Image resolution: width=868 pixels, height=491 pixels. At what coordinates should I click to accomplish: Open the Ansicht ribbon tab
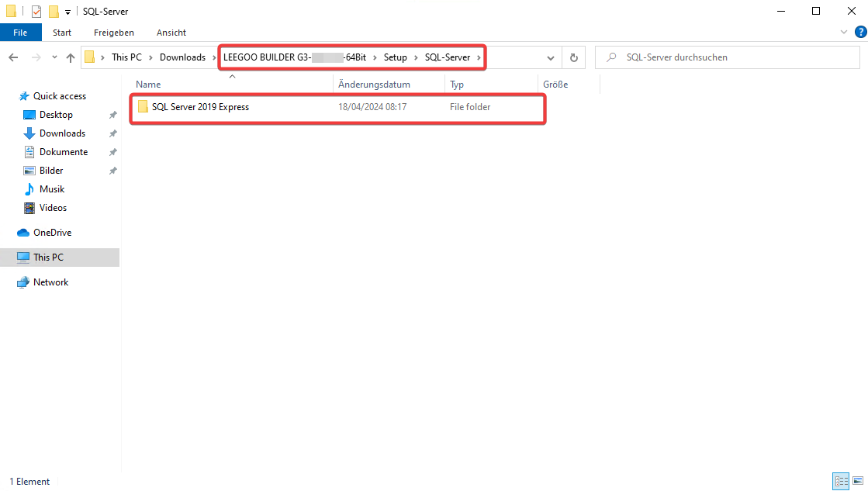(171, 33)
